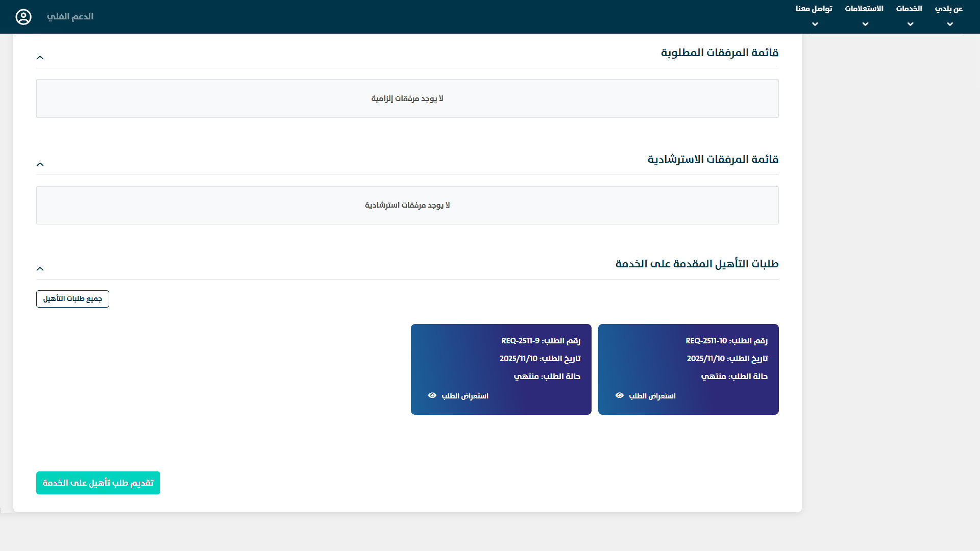Open عن بلدي menu
The height and width of the screenshot is (551, 980).
(948, 9)
